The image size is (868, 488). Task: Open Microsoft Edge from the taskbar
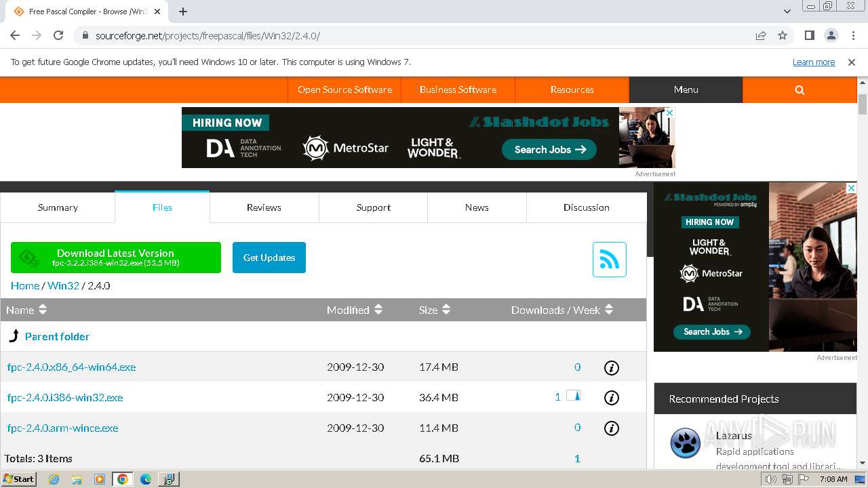click(145, 479)
